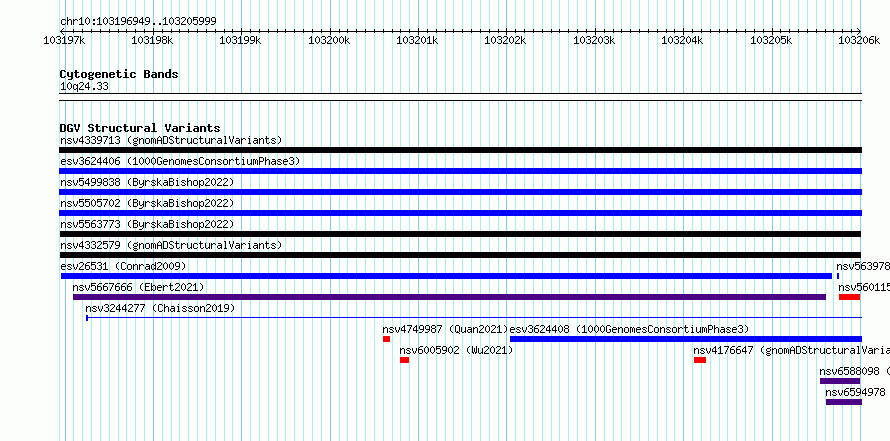Image resolution: width=890 pixels, height=441 pixels.
Task: Open variant label esv3624406 (1000GenomesConsortiumPhase3)
Action: click(x=180, y=161)
